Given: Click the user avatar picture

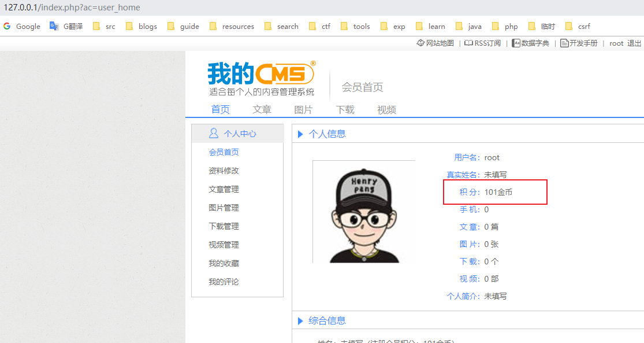Looking at the screenshot, I should point(364,212).
